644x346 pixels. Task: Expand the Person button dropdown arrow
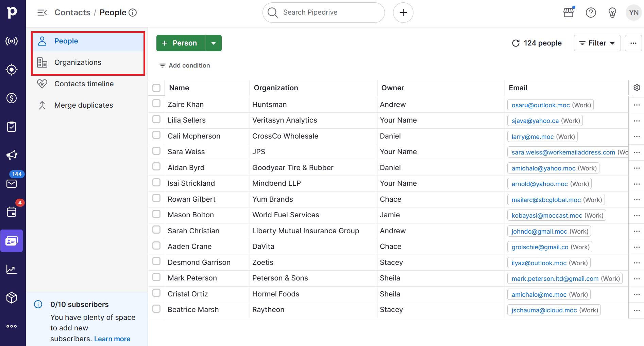tap(214, 43)
